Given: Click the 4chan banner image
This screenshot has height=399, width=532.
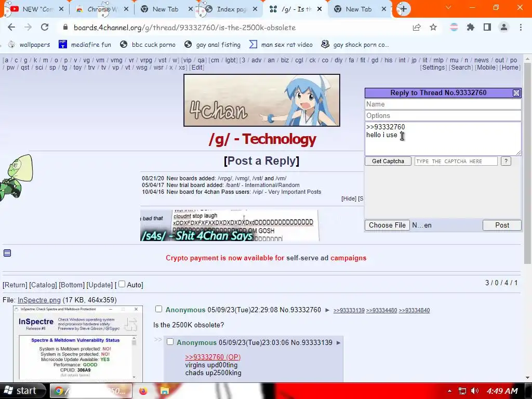Looking at the screenshot, I should click(262, 100).
